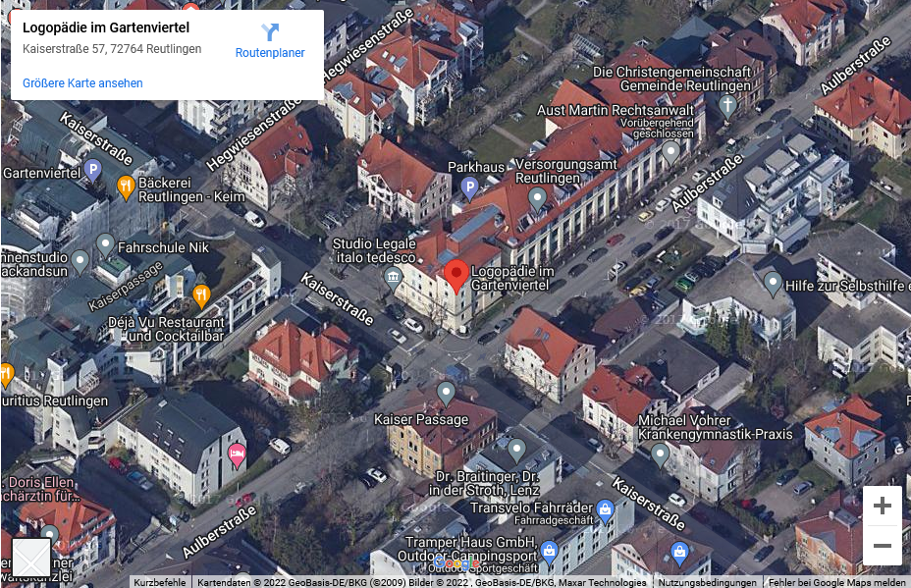Click the Versorgungsamt Reutlingen label

pyautogui.click(x=565, y=172)
